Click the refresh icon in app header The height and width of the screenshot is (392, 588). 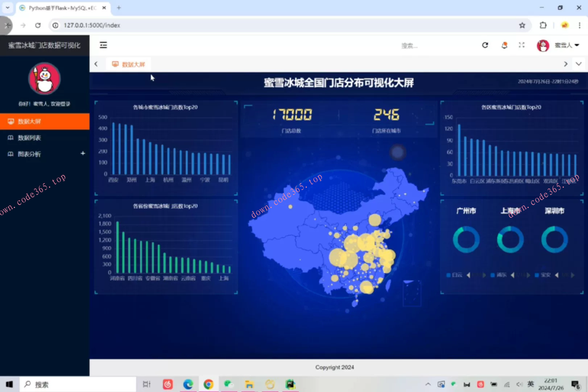pos(485,45)
